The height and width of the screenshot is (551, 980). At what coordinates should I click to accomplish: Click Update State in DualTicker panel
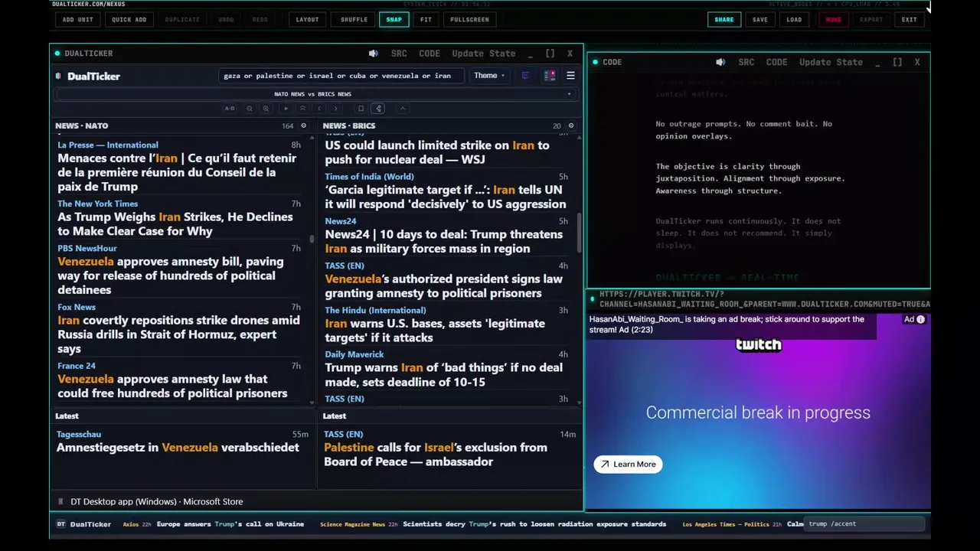(x=483, y=54)
